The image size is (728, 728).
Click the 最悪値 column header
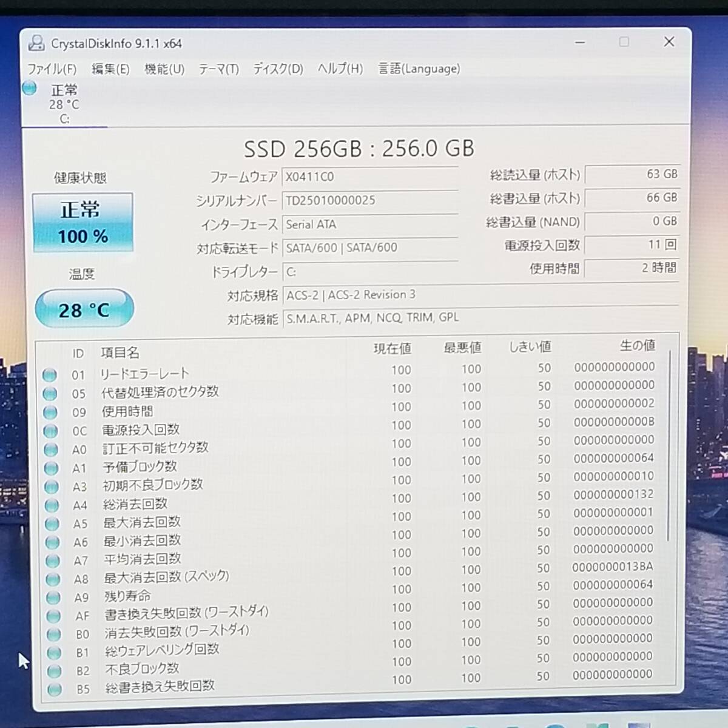click(462, 347)
